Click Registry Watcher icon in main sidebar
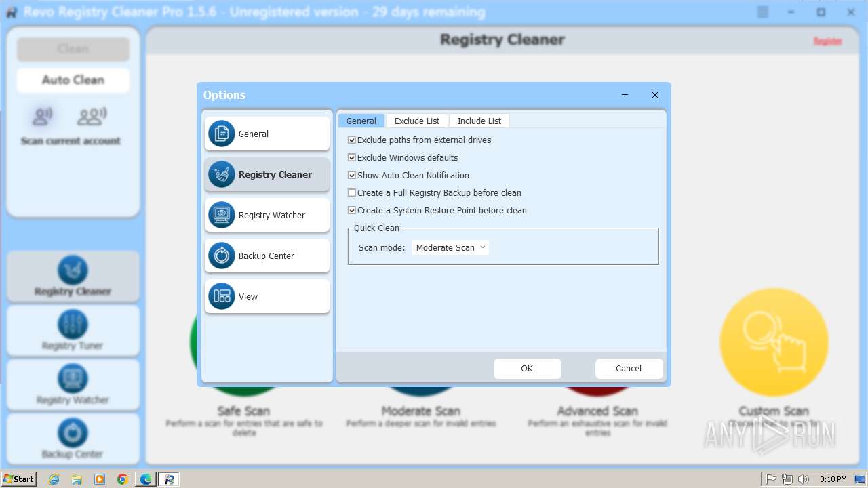The height and width of the screenshot is (488, 868). point(73,378)
